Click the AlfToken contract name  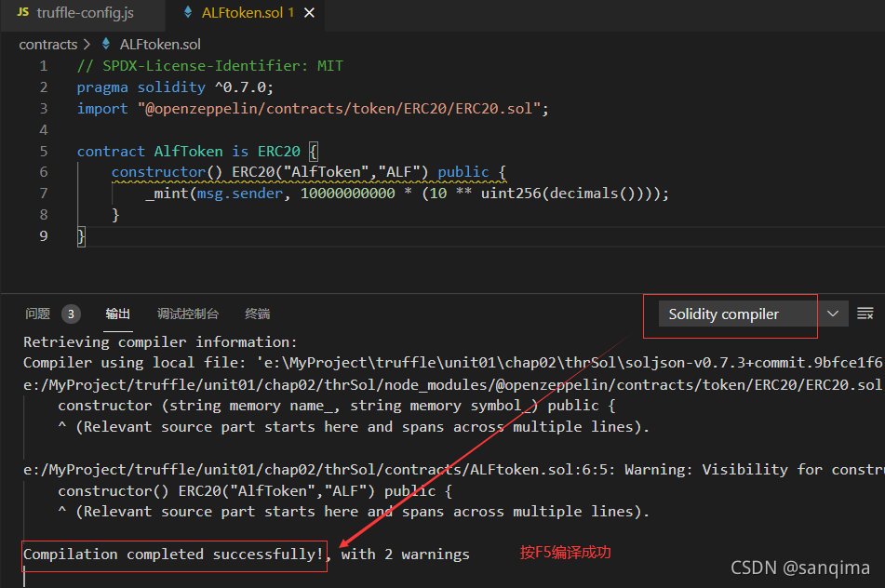tap(189, 152)
